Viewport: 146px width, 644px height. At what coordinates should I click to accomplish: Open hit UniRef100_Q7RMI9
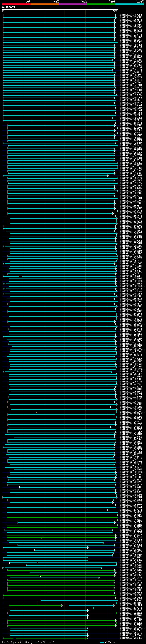131,371
